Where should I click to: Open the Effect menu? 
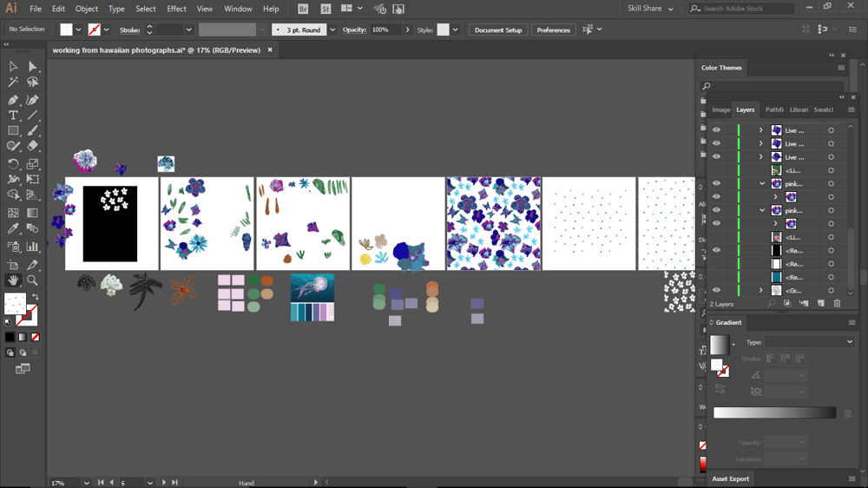pos(176,9)
